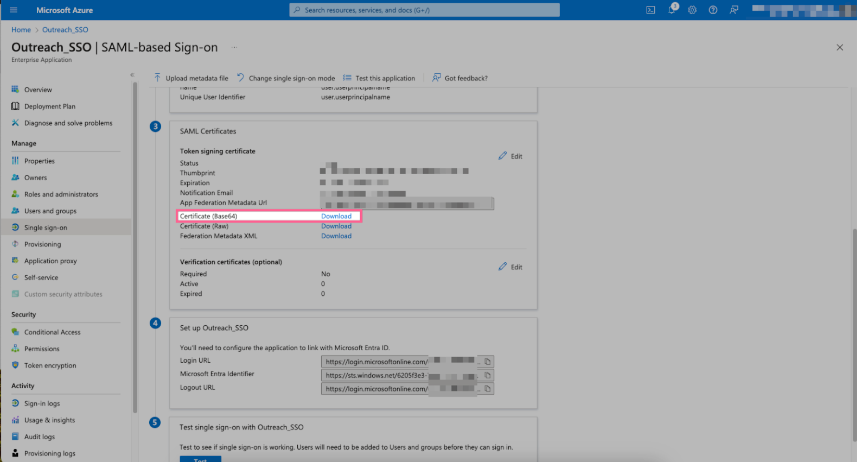
Task: Click the more options ellipsis beside title
Action: (x=234, y=47)
